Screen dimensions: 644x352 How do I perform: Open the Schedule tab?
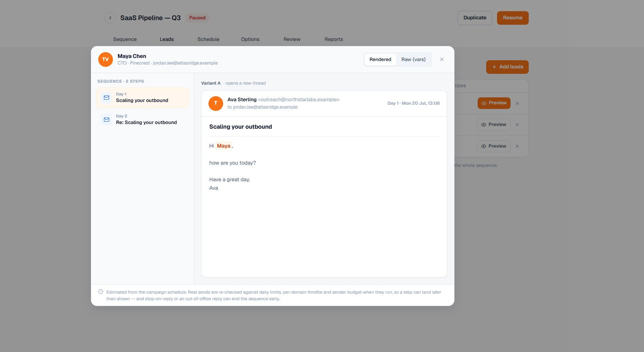pyautogui.click(x=208, y=39)
